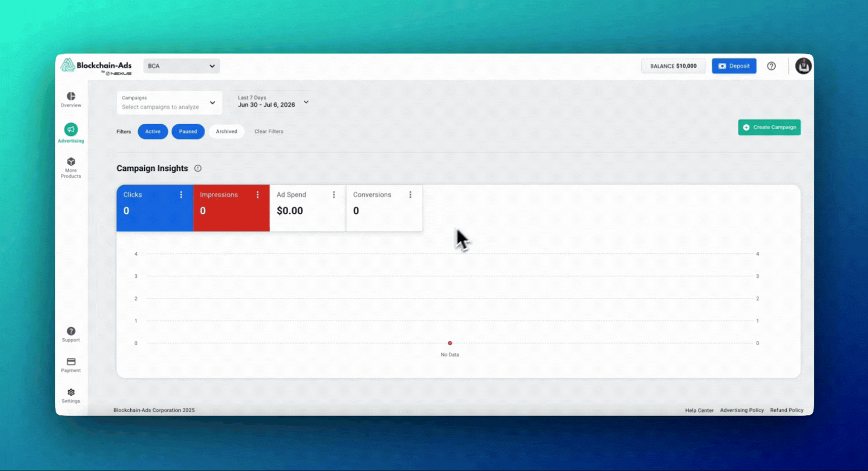This screenshot has width=868, height=471.
Task: Click Clear Filters
Action: 269,132
